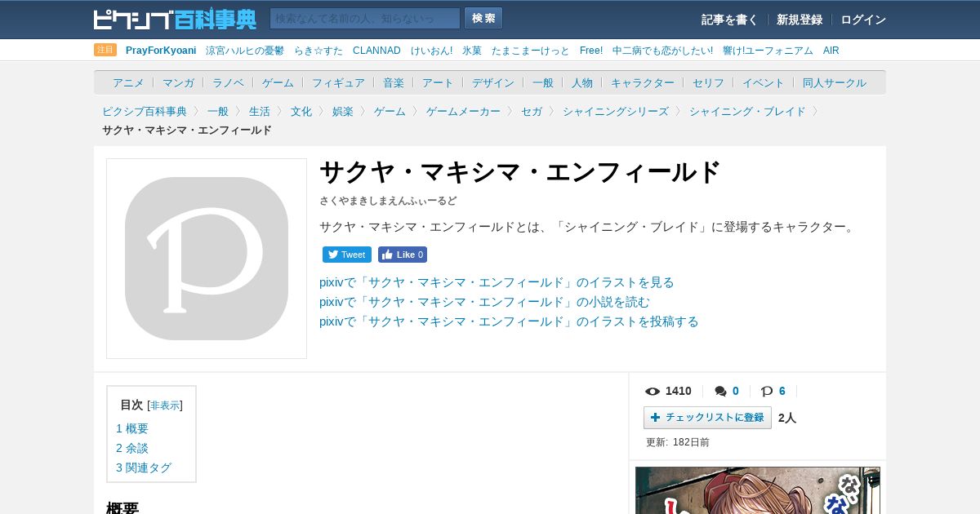Open pixivで…のイラストを投稿する link
This screenshot has height=514, width=980.
coord(509,321)
